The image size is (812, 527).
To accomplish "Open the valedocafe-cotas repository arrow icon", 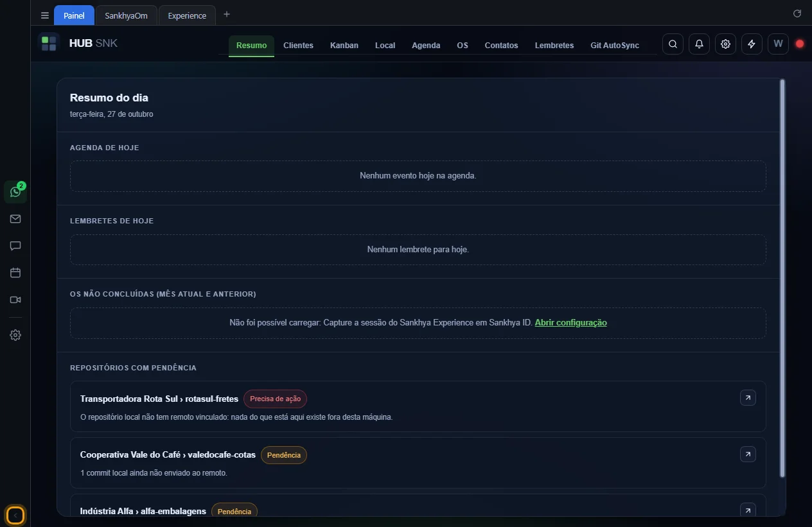I will pos(748,454).
